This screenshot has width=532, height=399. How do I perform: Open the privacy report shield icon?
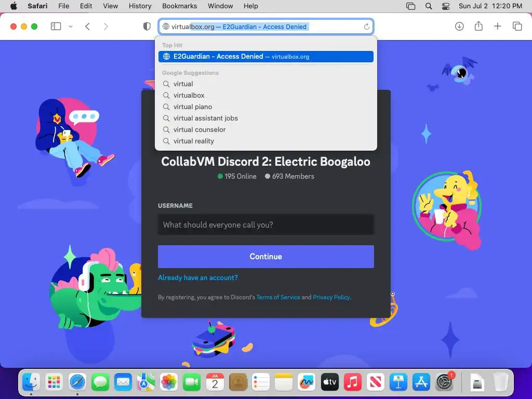click(x=147, y=26)
